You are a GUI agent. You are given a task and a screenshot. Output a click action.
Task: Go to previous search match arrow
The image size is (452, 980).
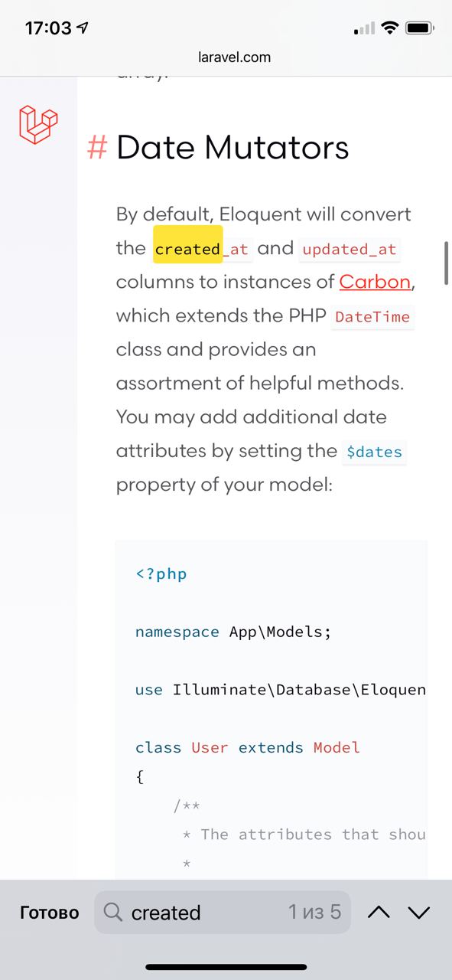(x=379, y=912)
